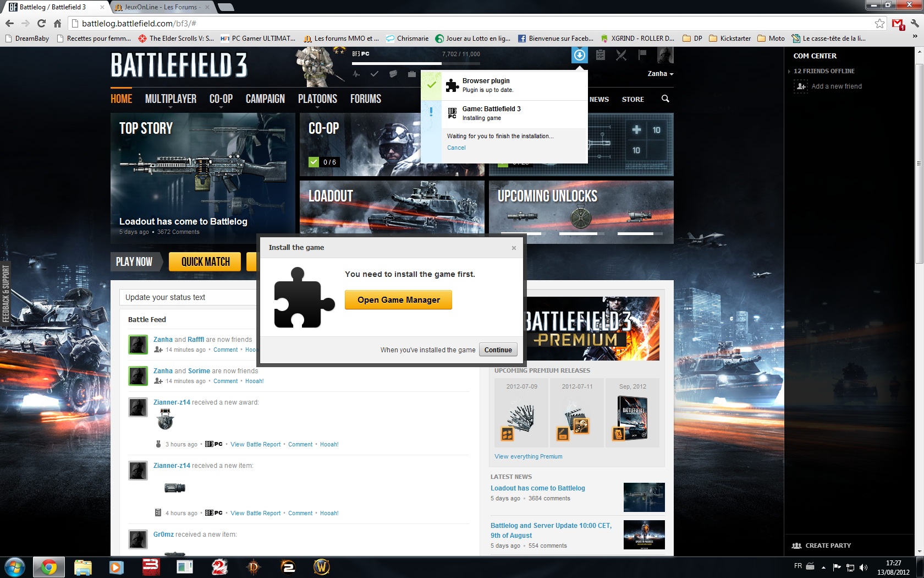
Task: Click the Play Now label
Action: click(x=134, y=262)
